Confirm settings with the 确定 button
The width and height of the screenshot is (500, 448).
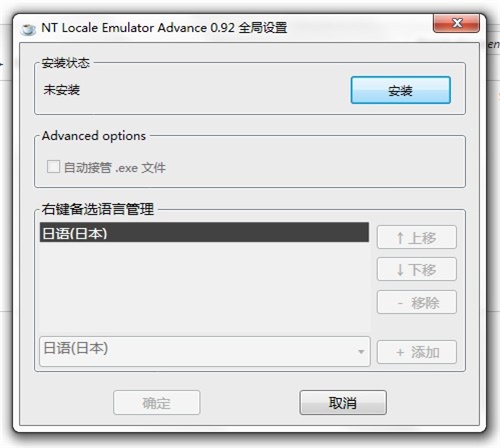point(156,403)
